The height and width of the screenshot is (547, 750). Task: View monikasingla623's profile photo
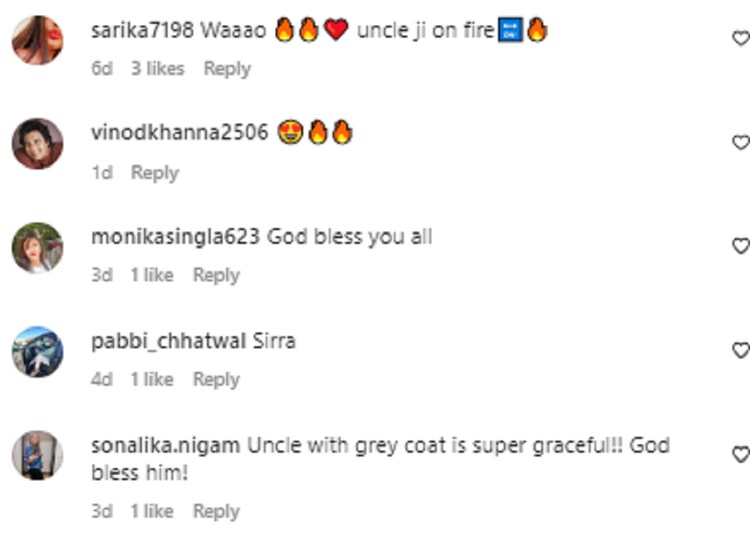click(37, 248)
